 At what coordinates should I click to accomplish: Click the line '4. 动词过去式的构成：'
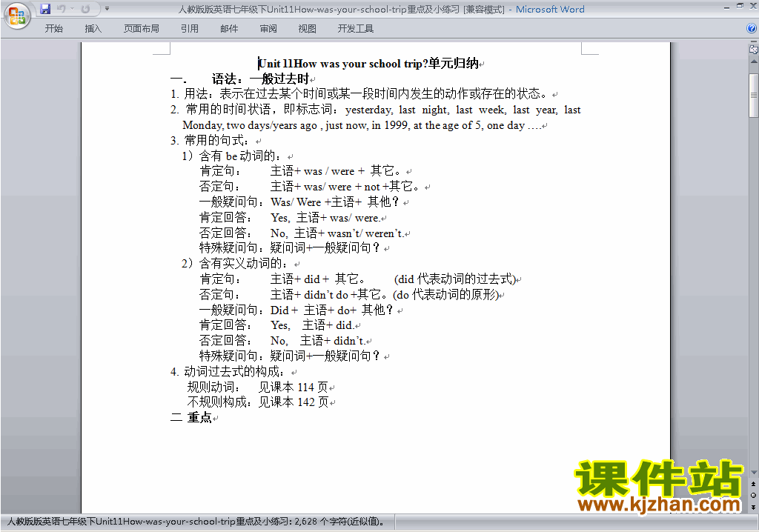click(x=228, y=372)
